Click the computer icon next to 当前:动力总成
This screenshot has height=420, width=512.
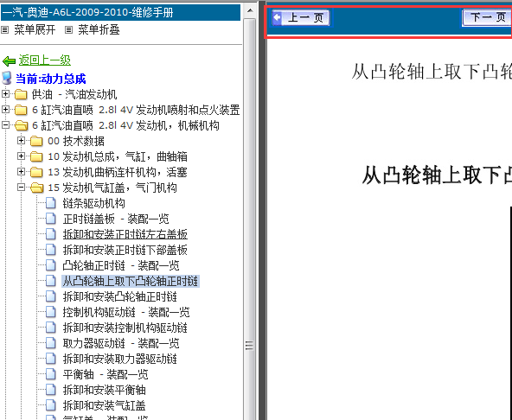7,79
